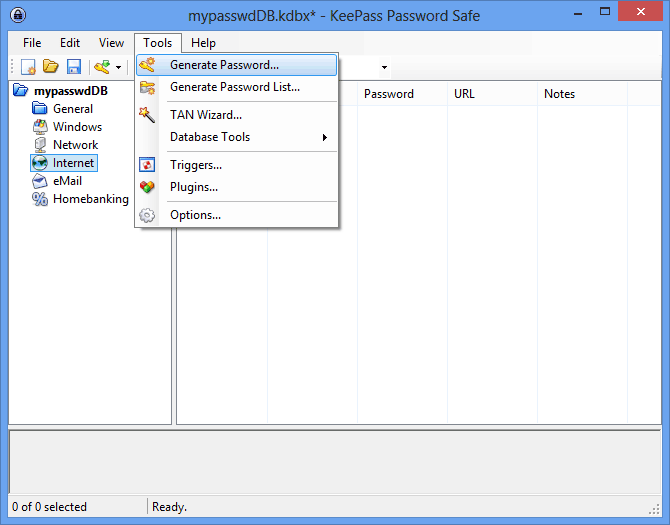This screenshot has width=670, height=525.
Task: Select TAN Wizard... menu entry
Action: [237, 115]
